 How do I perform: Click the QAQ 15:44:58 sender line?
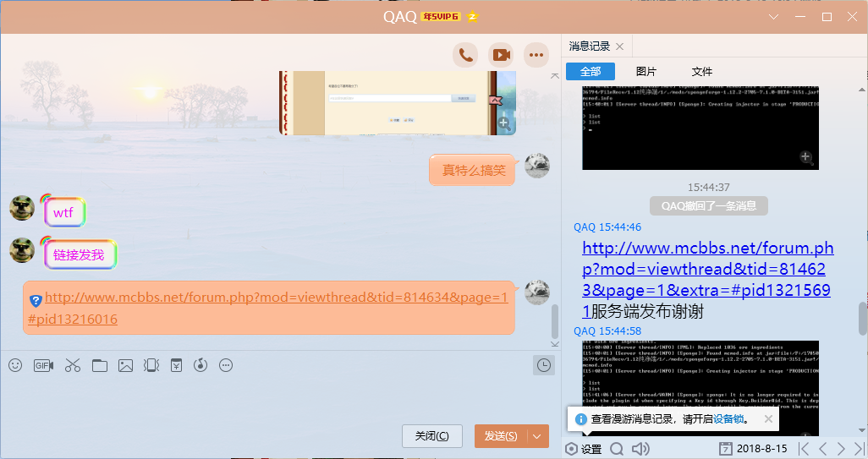(x=607, y=331)
